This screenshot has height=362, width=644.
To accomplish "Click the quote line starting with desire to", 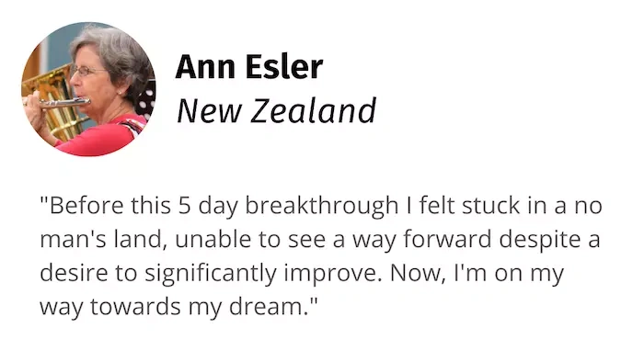I will [x=302, y=273].
